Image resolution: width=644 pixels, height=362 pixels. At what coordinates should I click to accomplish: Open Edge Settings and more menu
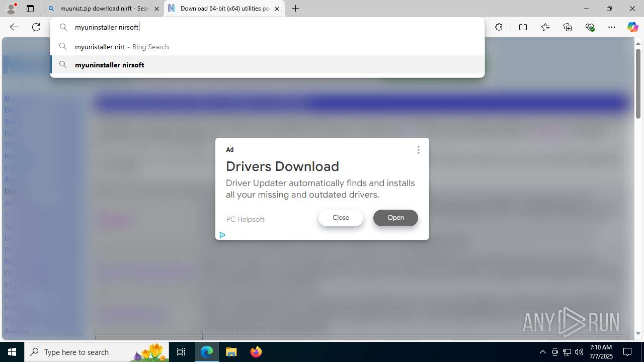[x=612, y=27]
